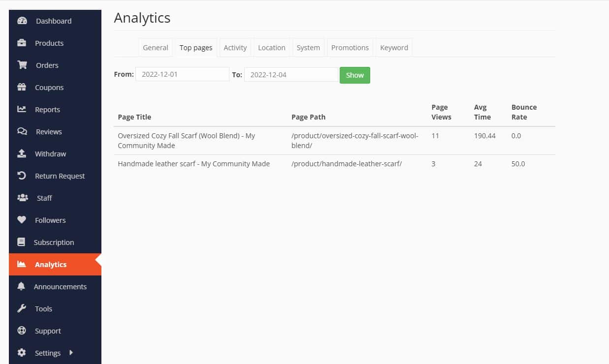Open the Orders sidebar link
This screenshot has height=364, width=609.
click(x=47, y=65)
